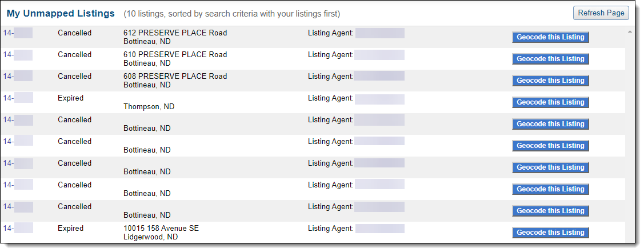Geocode the expired Thompson, ND listing
The image size is (644, 252).
pyautogui.click(x=550, y=102)
